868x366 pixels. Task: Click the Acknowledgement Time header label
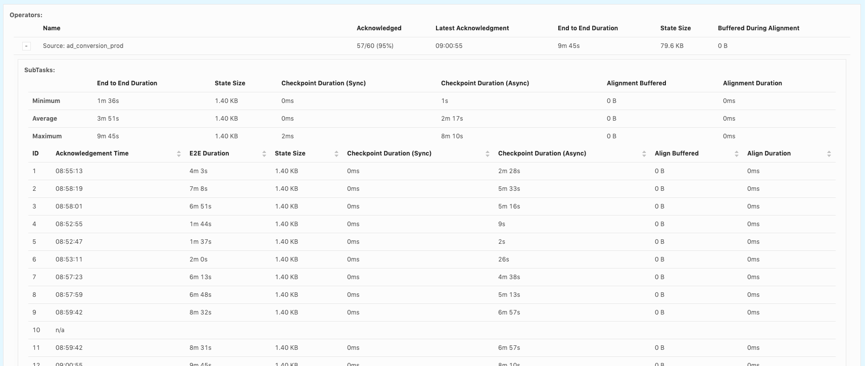pyautogui.click(x=92, y=153)
